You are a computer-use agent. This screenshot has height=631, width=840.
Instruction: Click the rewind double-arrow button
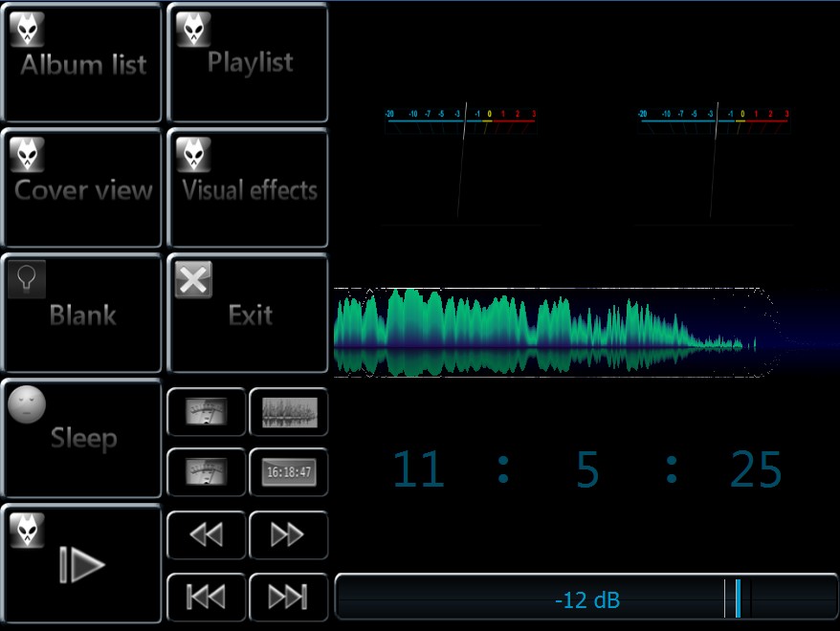[x=206, y=535]
